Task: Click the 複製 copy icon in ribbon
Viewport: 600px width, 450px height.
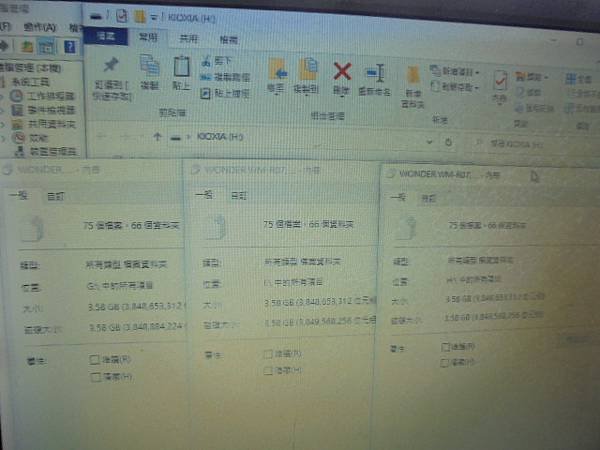Action: [150, 65]
